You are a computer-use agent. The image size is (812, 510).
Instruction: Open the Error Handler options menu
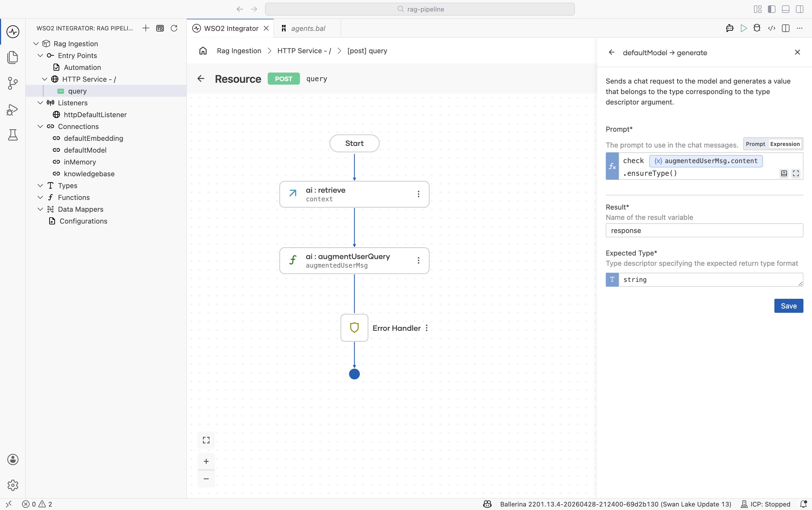click(x=427, y=328)
